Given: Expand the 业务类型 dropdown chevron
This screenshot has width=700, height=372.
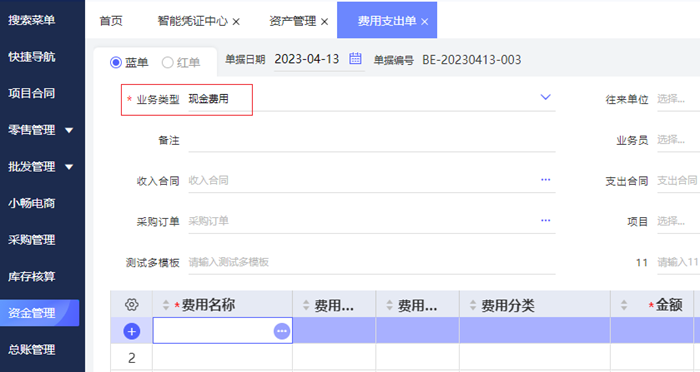Looking at the screenshot, I should [546, 97].
